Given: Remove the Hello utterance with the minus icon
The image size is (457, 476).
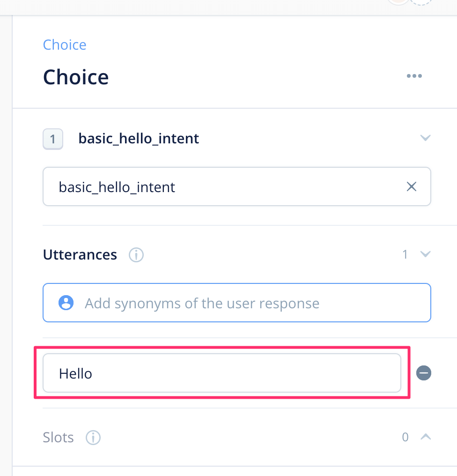Looking at the screenshot, I should 424,373.
